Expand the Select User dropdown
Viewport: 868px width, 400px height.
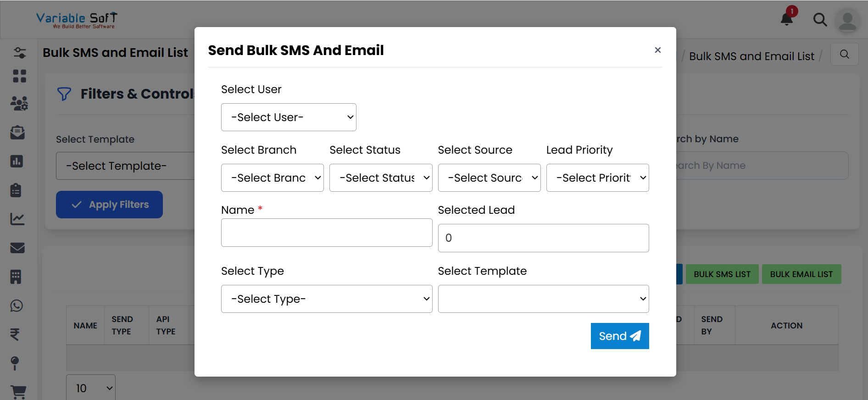click(289, 117)
